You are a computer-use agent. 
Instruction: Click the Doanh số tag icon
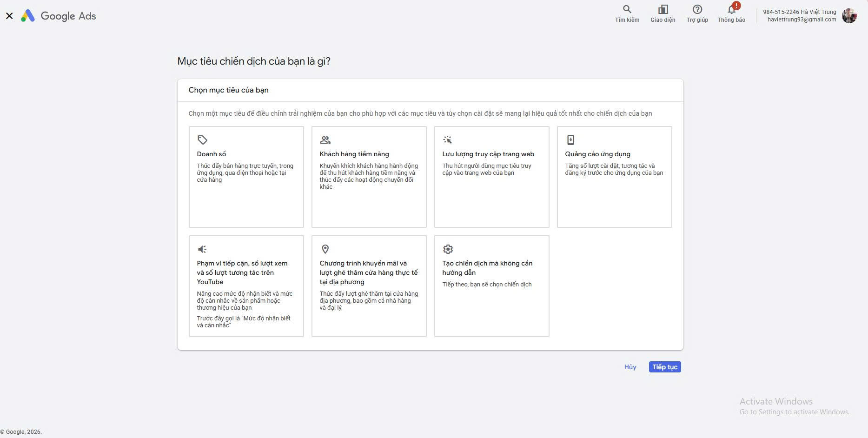[202, 139]
